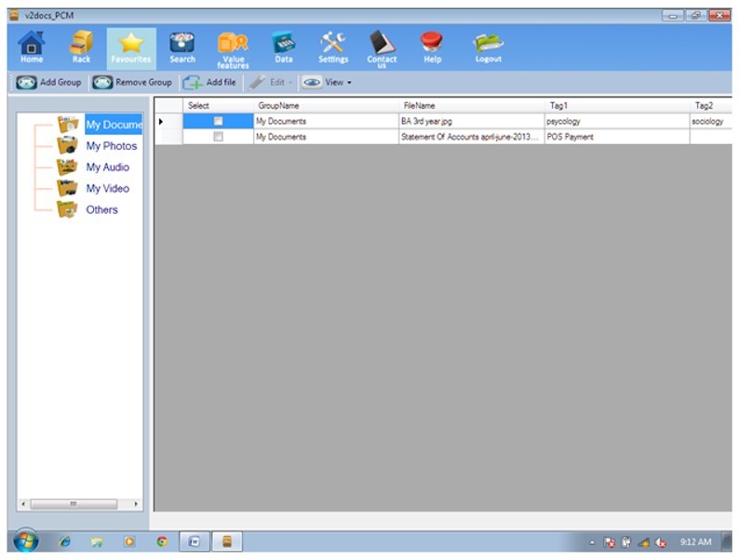The height and width of the screenshot is (560, 740).
Task: Tick checkbox for Statement Of Accounts row
Action: pyautogui.click(x=218, y=137)
